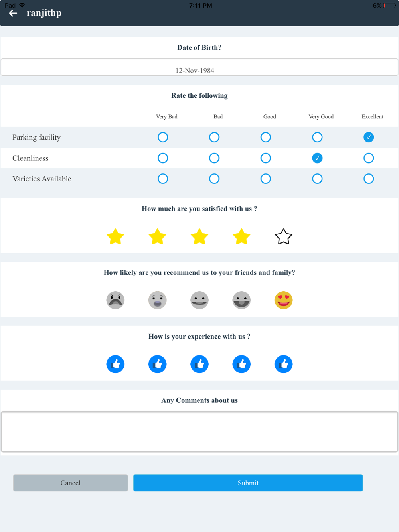Focus the Any Comments about us text box

199,432
